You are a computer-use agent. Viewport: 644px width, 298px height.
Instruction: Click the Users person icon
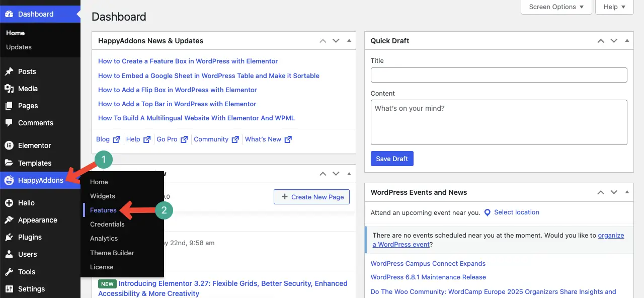[9, 254]
